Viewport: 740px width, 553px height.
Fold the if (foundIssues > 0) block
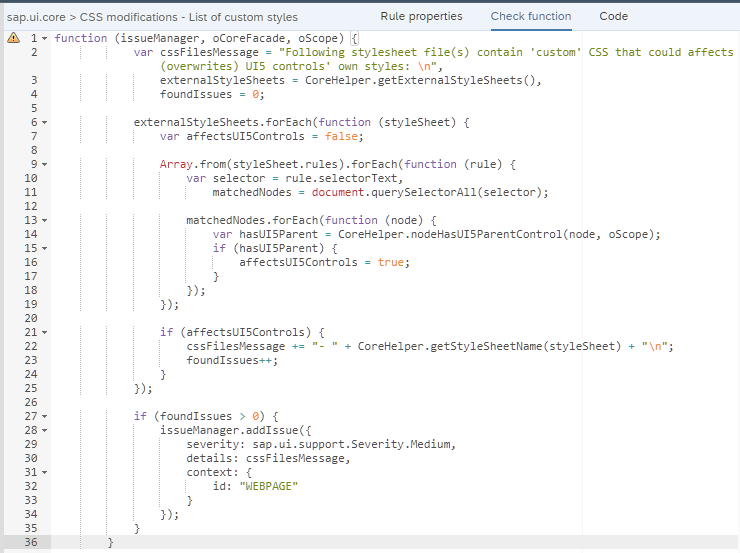pyautogui.click(x=45, y=416)
